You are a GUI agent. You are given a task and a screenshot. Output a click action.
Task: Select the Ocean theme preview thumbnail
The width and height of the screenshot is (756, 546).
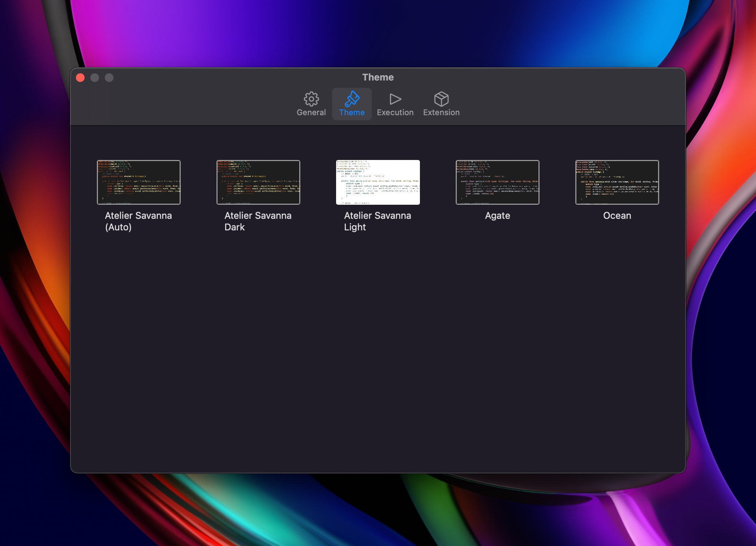[x=617, y=182]
